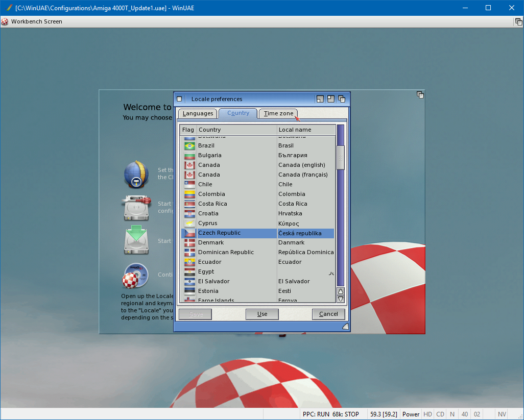Click the Workbench Screen depth gadget
Screen dimensions: 524x420
click(x=518, y=21)
